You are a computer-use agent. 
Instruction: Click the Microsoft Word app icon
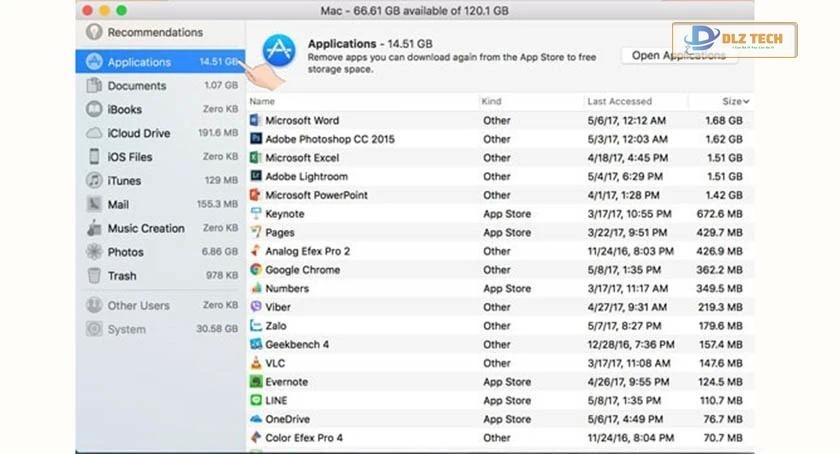click(256, 121)
